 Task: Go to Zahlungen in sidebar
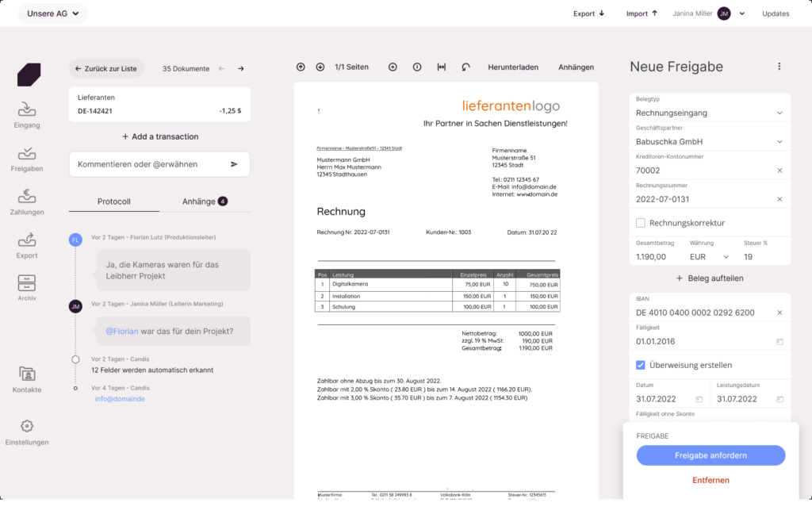click(27, 202)
